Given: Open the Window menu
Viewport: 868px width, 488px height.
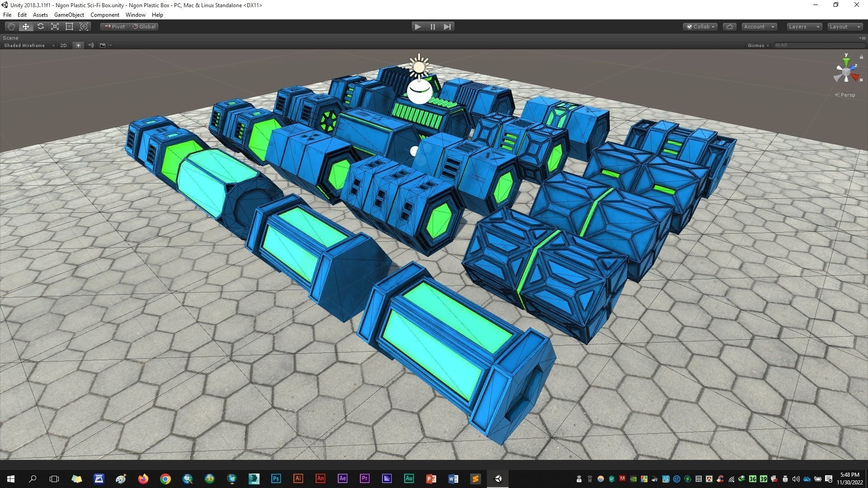Looking at the screenshot, I should tap(135, 15).
